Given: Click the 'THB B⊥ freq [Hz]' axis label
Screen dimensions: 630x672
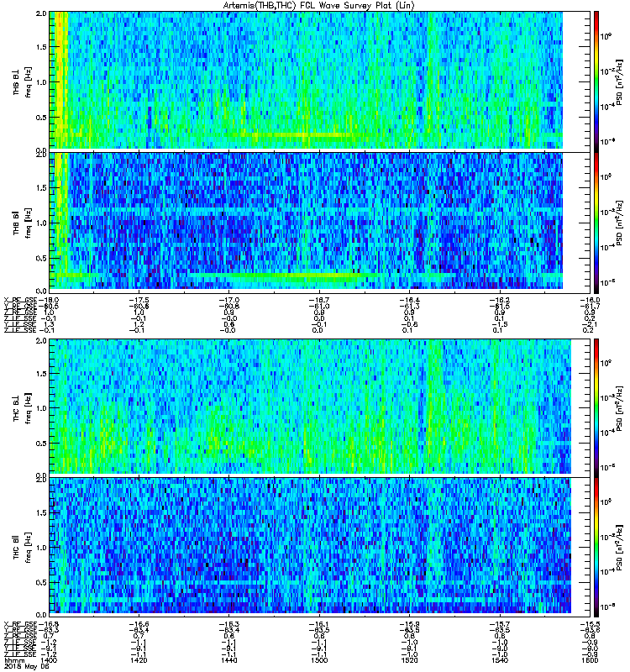Looking at the screenshot, I should click(x=23, y=82).
